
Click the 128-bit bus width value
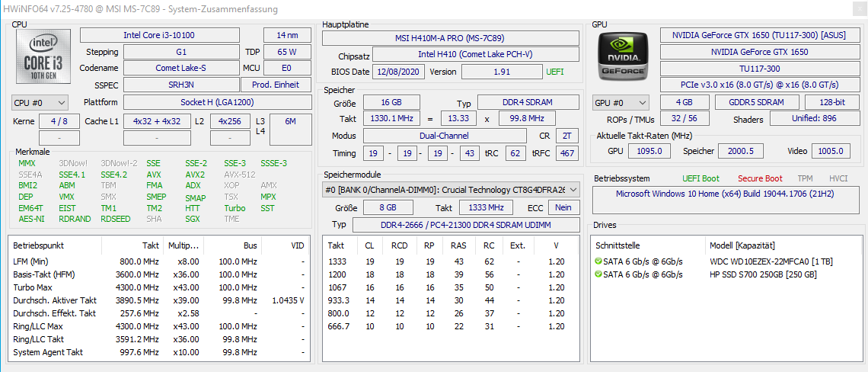point(831,103)
